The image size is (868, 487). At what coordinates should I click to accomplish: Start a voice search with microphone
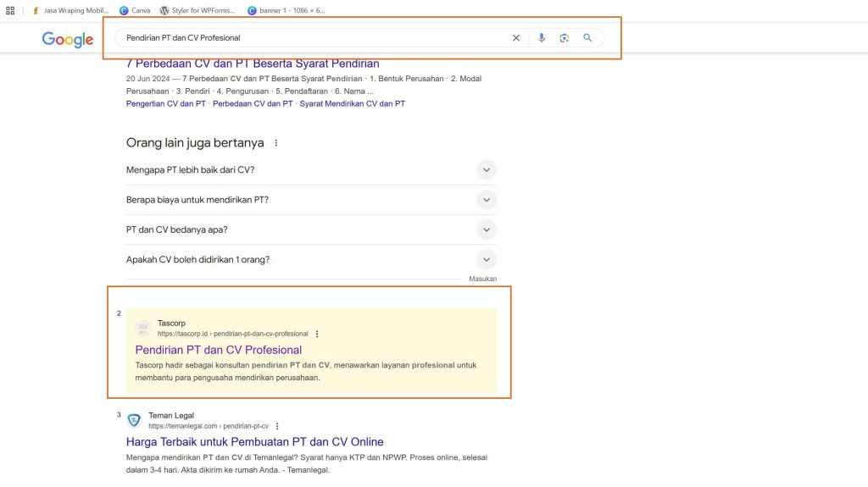pyautogui.click(x=542, y=38)
